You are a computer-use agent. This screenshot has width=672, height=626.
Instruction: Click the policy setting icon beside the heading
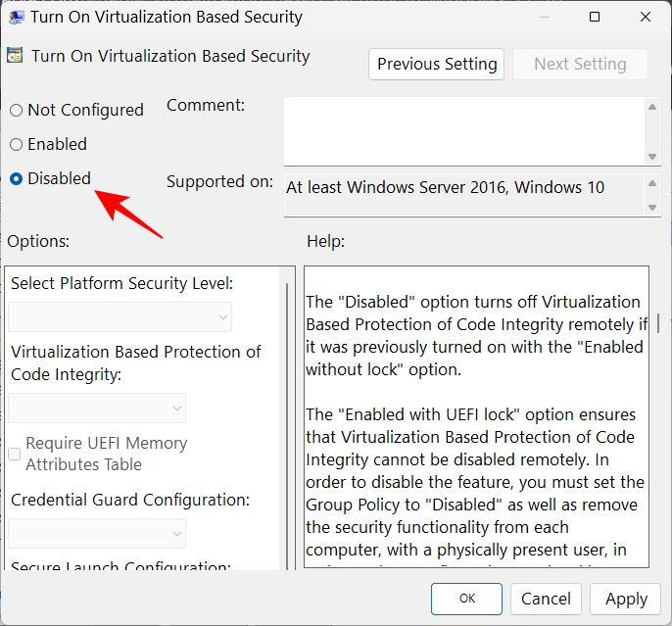click(16, 57)
